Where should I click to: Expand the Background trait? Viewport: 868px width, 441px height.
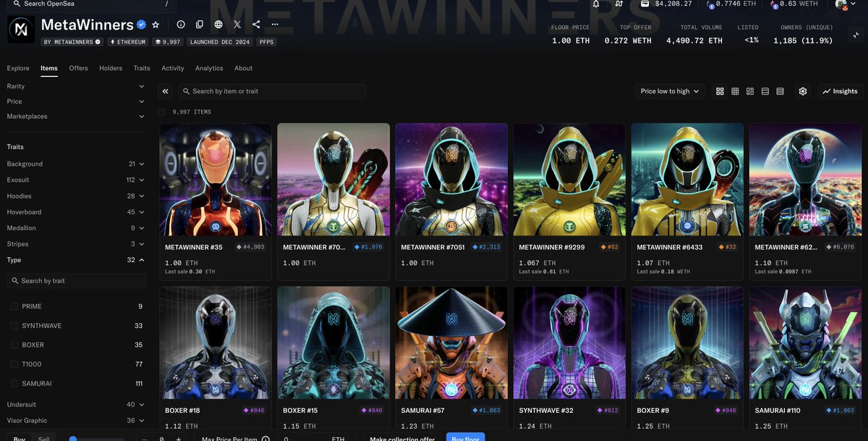click(x=76, y=164)
